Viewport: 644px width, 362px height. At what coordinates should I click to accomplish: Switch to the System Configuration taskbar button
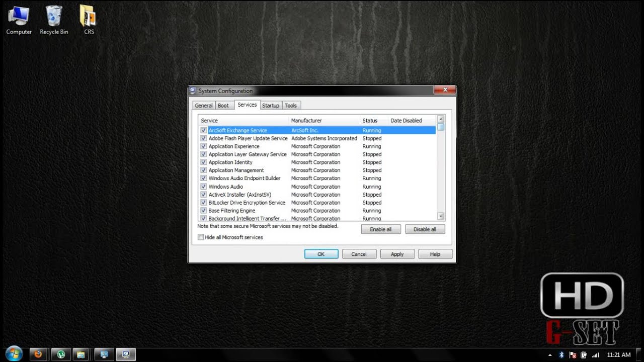[125, 354]
